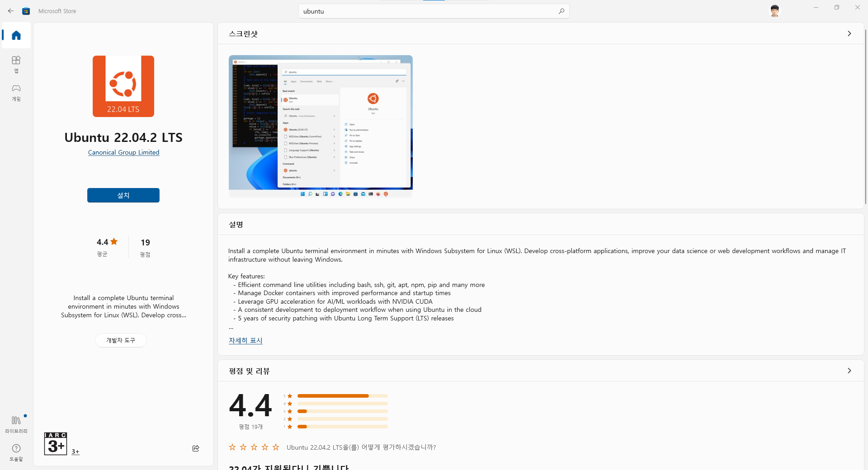The height and width of the screenshot is (470, 868).
Task: Click the Ubuntu 22.04.2 LTS title
Action: (123, 137)
